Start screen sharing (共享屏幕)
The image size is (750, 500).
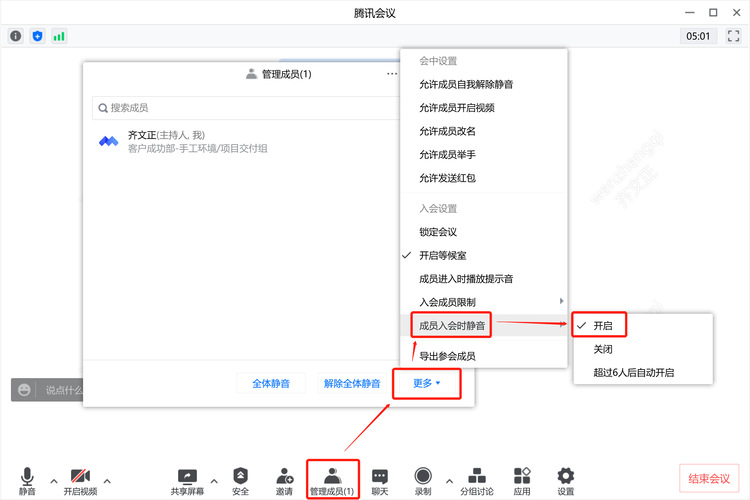(187, 481)
